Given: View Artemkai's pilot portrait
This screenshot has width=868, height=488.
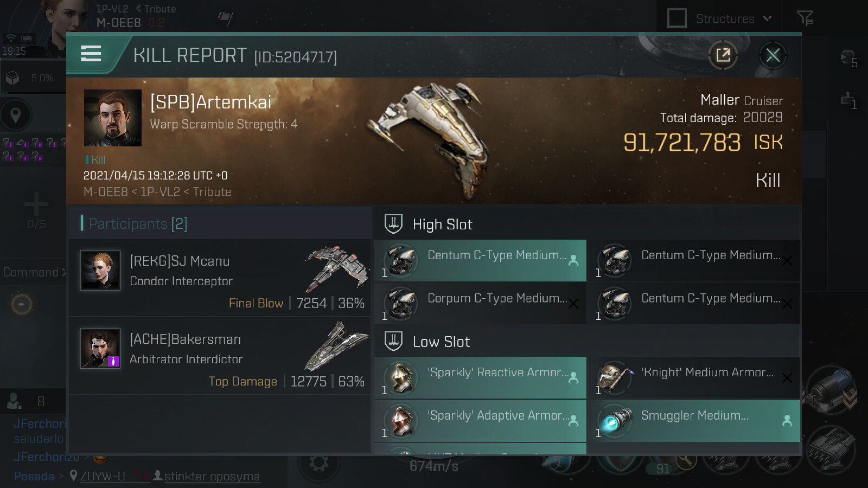Looking at the screenshot, I should coord(113,118).
